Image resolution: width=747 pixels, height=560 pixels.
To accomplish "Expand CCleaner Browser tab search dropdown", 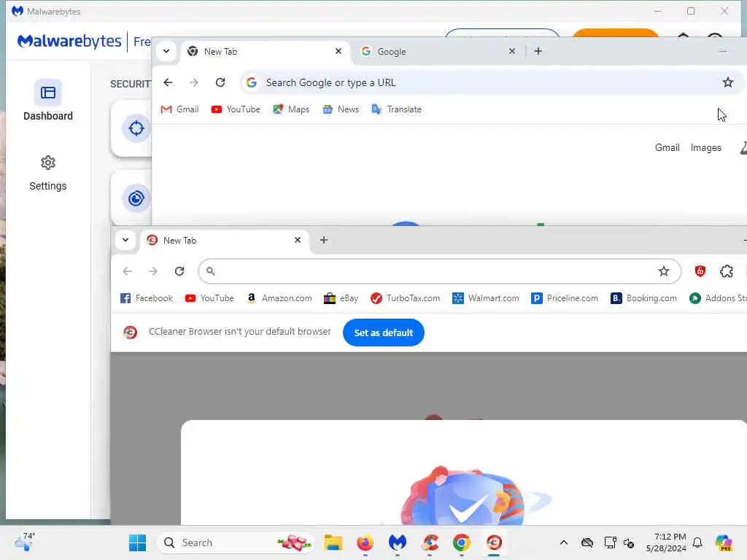I will [125, 240].
